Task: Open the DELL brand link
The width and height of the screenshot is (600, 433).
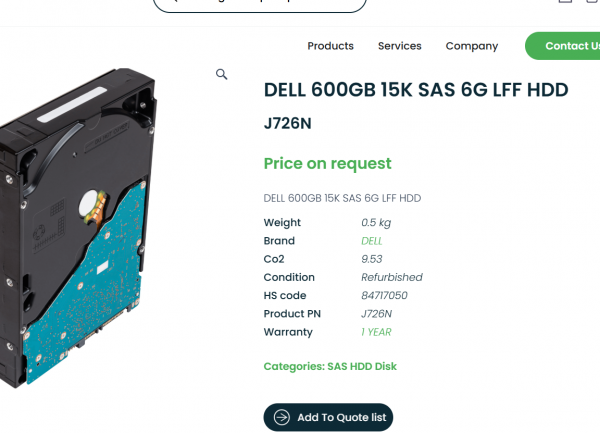Action: tap(372, 241)
